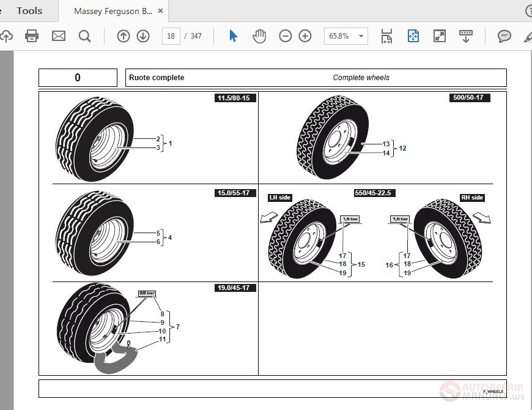Print the document with printer icon
The image size is (532, 410).
pyautogui.click(x=32, y=36)
